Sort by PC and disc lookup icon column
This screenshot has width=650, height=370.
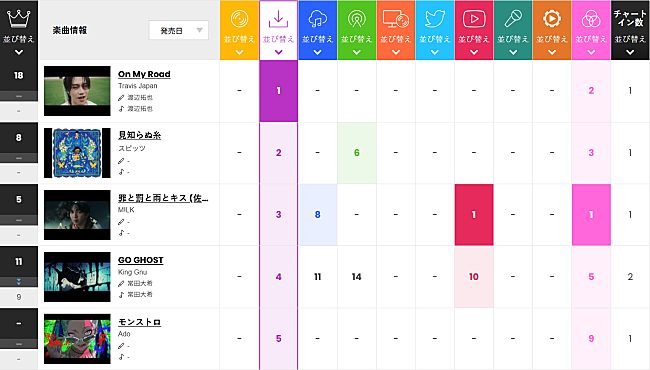395,30
